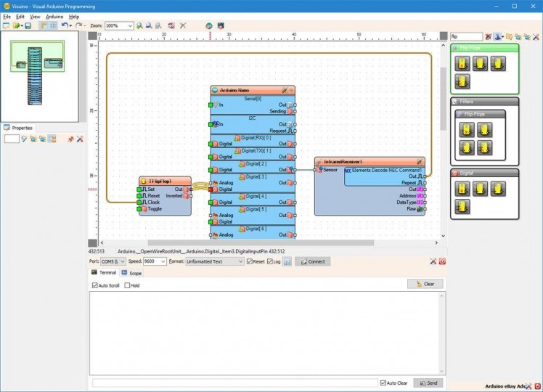
Task: Click the Arduino Nano component tools icon
Action: [285, 90]
